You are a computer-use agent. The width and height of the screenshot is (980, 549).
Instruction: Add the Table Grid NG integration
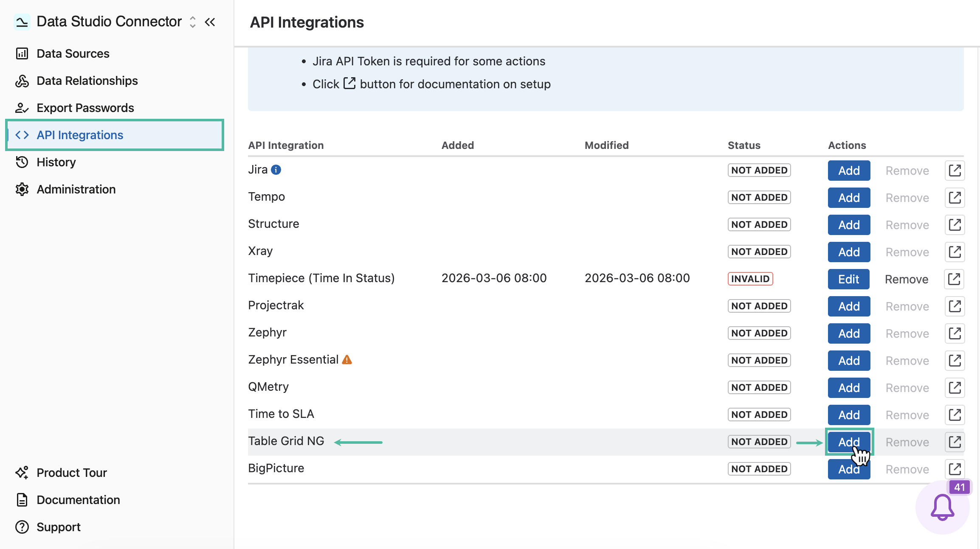pyautogui.click(x=849, y=442)
